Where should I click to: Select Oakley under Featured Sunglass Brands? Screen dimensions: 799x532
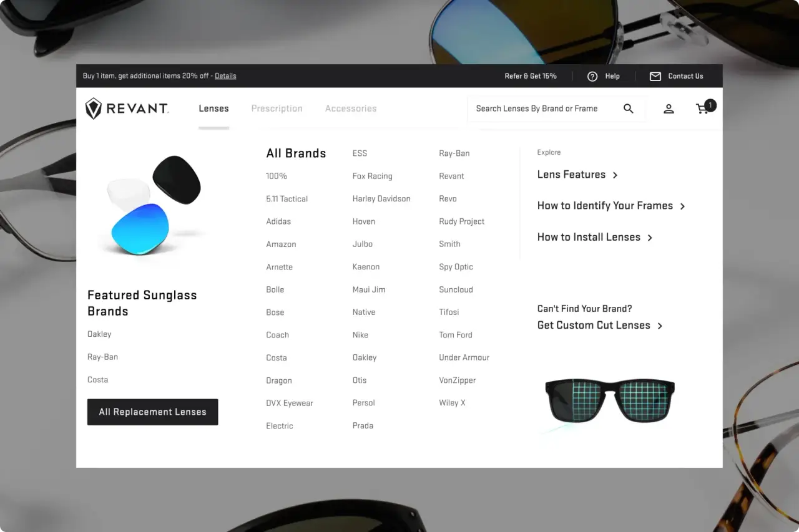pyautogui.click(x=99, y=334)
